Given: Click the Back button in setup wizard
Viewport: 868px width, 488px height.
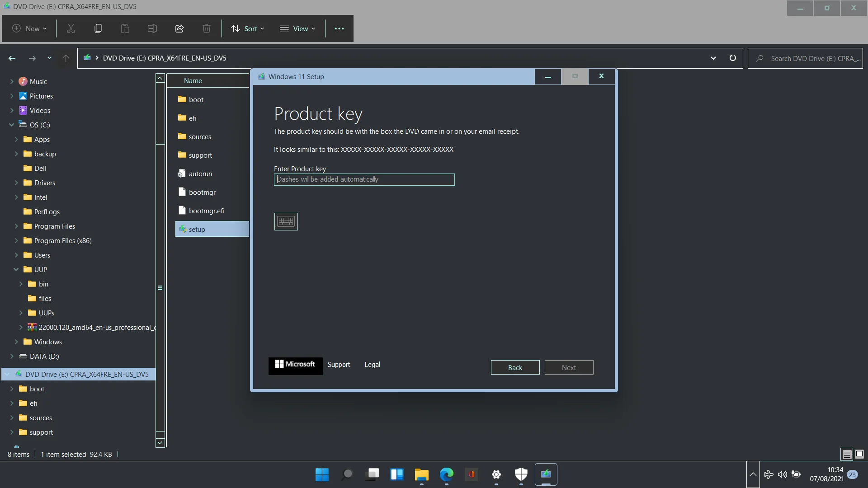Looking at the screenshot, I should [x=515, y=367].
